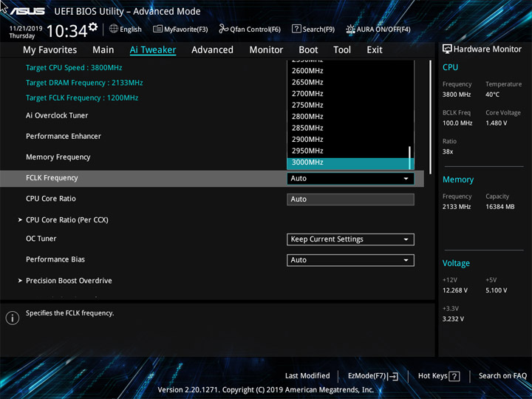Click Target DRAM Frequency : 2133MHz text
The image size is (532, 399).
click(x=84, y=83)
